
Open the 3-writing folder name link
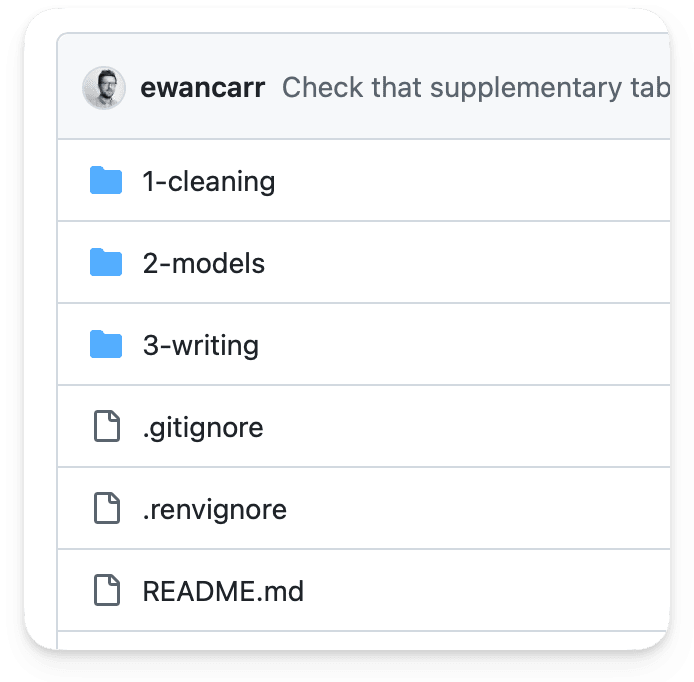(200, 345)
